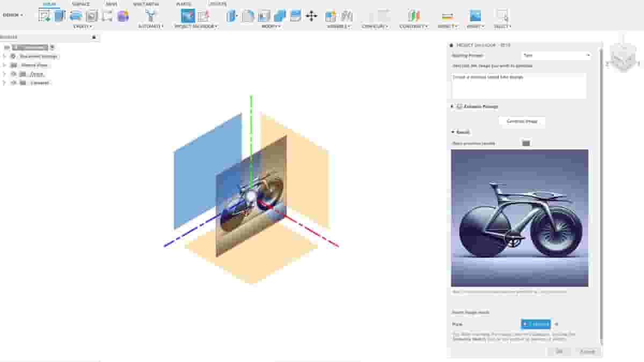Click the blue Generate button near the bottom
The image size is (644, 362).
536,324
